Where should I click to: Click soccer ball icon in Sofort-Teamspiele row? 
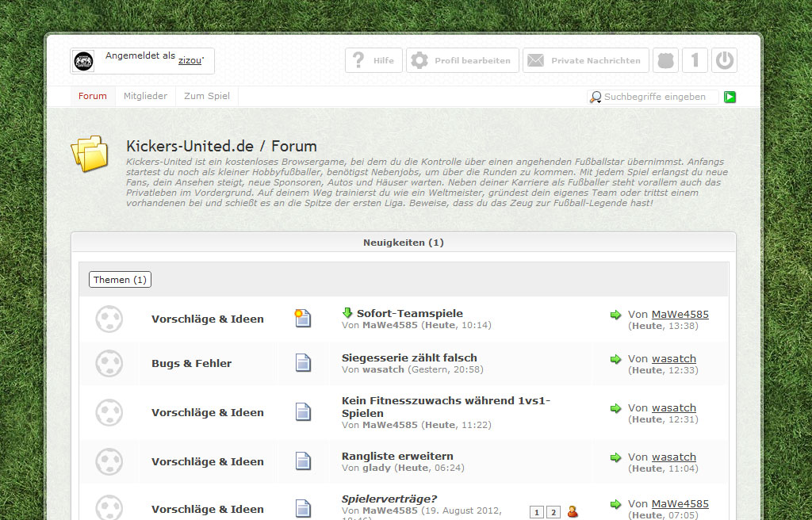[109, 319]
